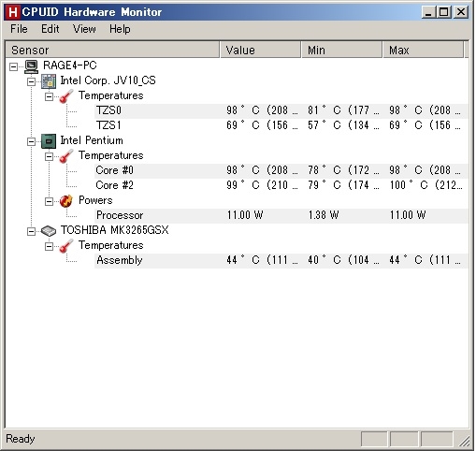Select the RAGE4-PC label
The height and width of the screenshot is (451, 476).
click(70, 65)
